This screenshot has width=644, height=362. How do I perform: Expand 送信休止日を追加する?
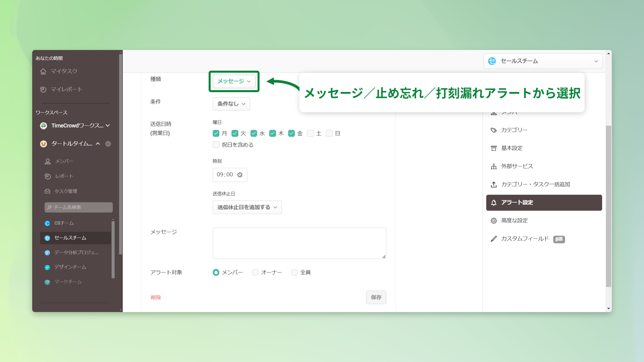[247, 207]
